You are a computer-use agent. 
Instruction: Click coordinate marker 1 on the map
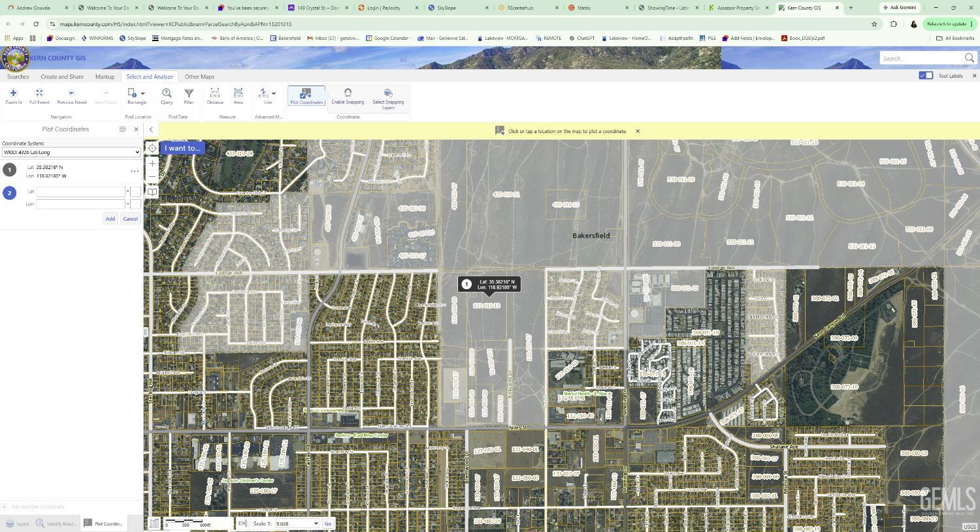pyautogui.click(x=466, y=284)
